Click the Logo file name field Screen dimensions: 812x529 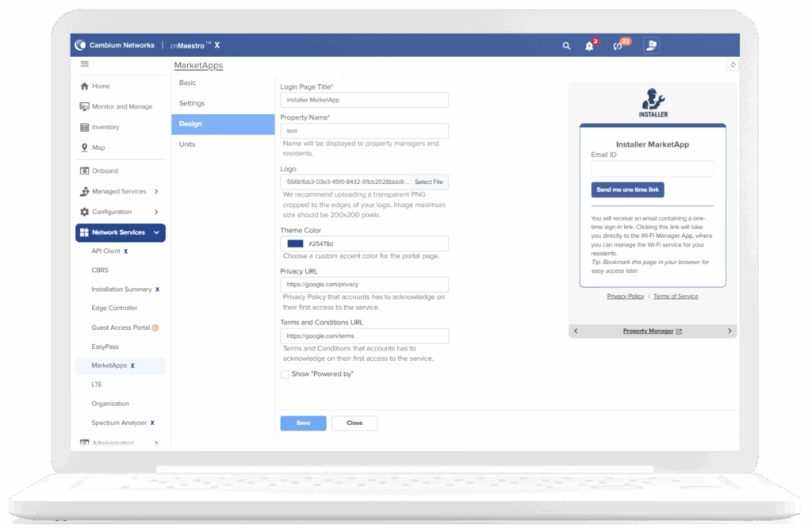click(x=346, y=182)
